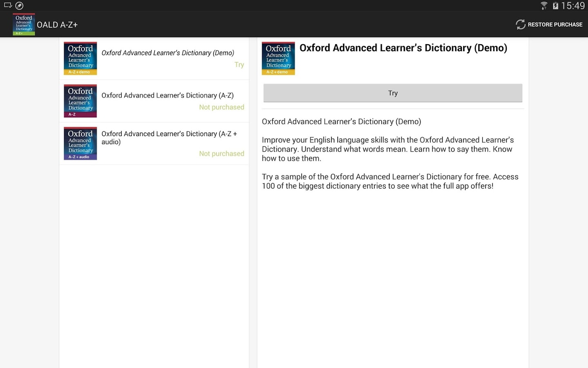This screenshot has height=368, width=588.
Task: Open the A-Z dictionary cover thumbnail
Action: [x=80, y=101]
